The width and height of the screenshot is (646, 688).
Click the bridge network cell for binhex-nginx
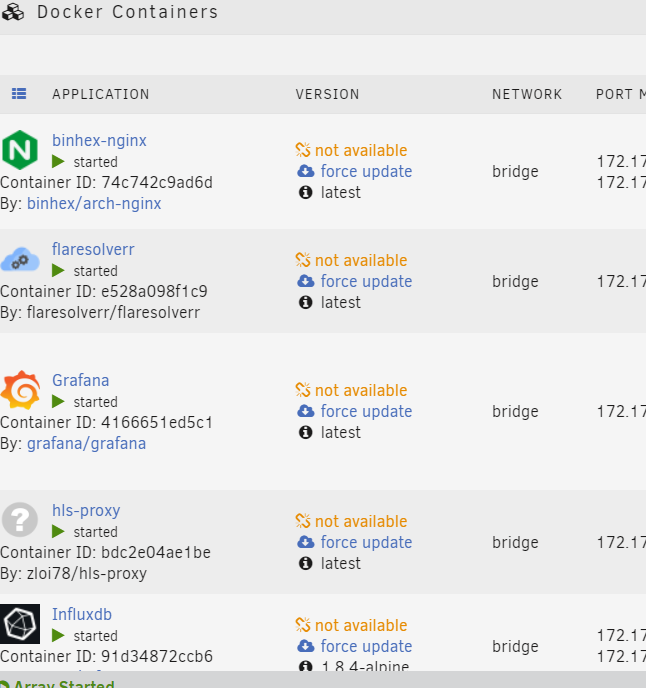click(x=515, y=171)
